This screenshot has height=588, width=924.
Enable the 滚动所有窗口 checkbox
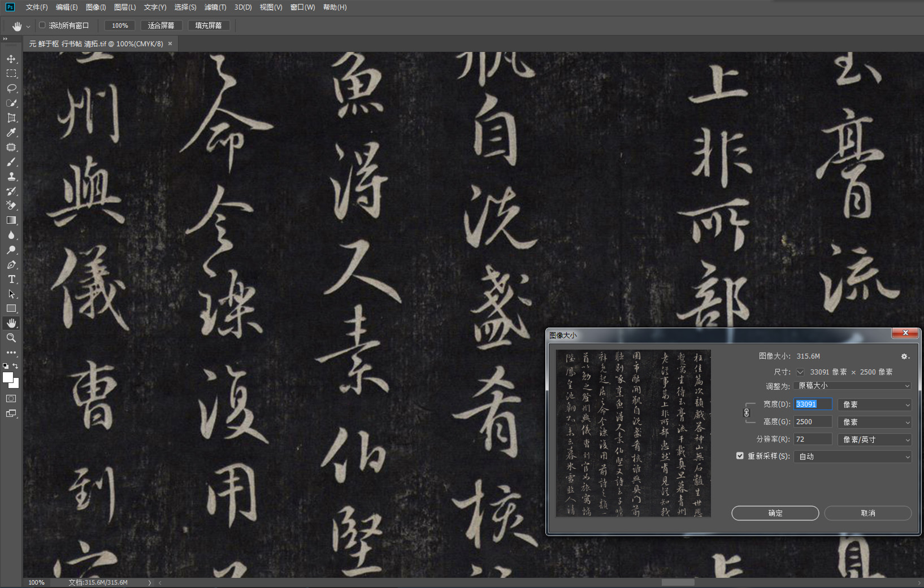(x=42, y=25)
